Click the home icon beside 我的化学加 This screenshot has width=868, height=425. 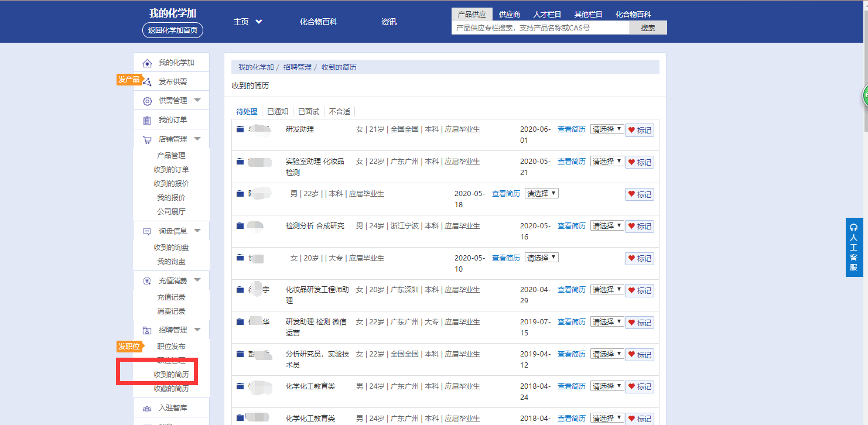tap(147, 63)
